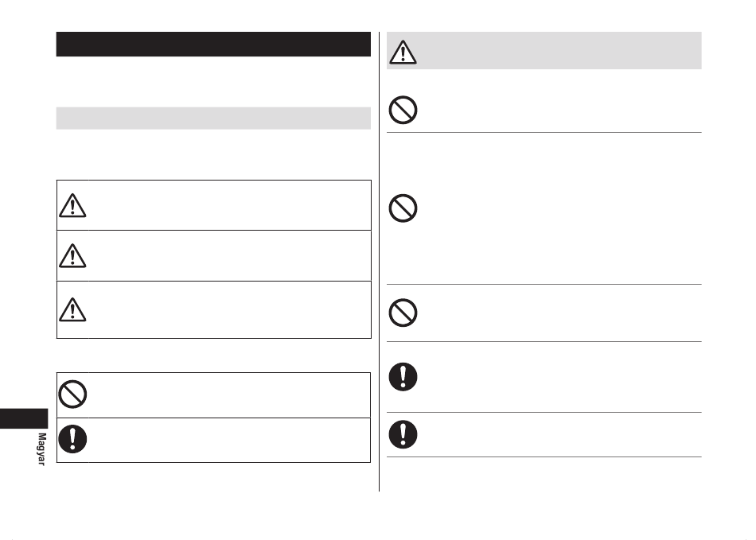Click the black exclamation circle in two-row table

point(72,439)
